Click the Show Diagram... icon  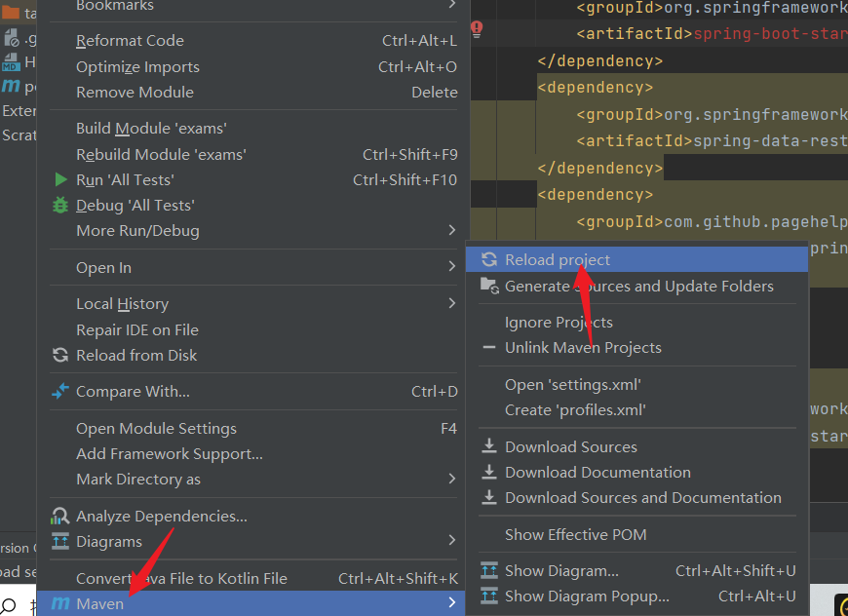(x=489, y=570)
